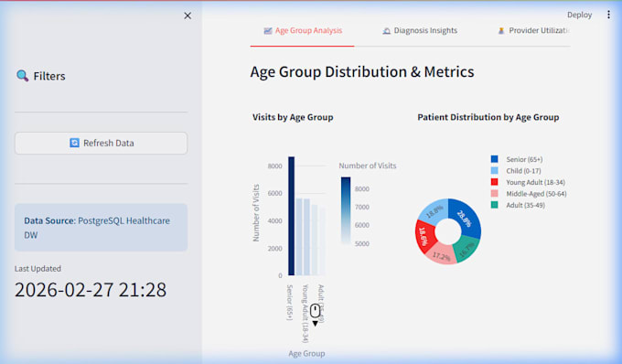This screenshot has height=364, width=622.
Task: Click the magnifier icon beside Filters
Action: click(22, 75)
